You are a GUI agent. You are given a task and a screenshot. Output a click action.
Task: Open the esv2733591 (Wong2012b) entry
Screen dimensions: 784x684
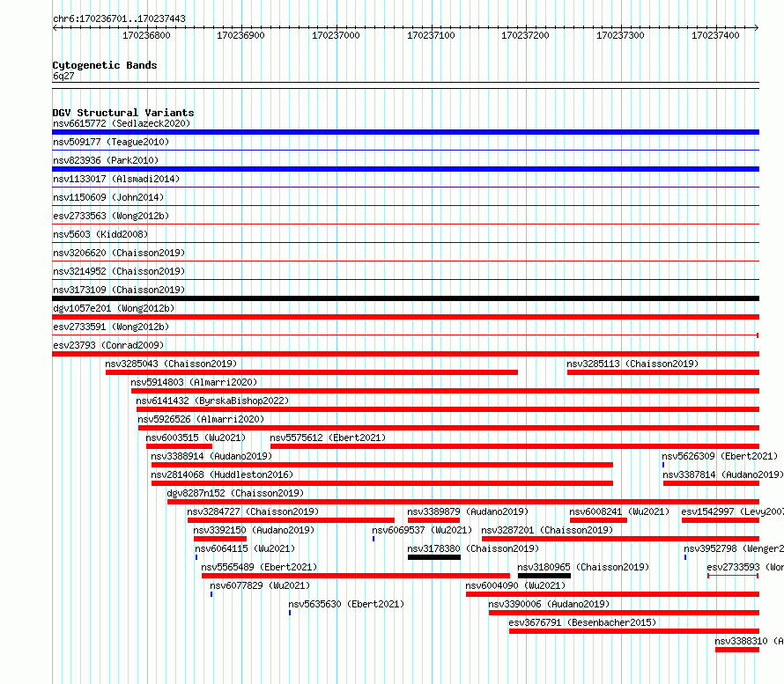111,327
